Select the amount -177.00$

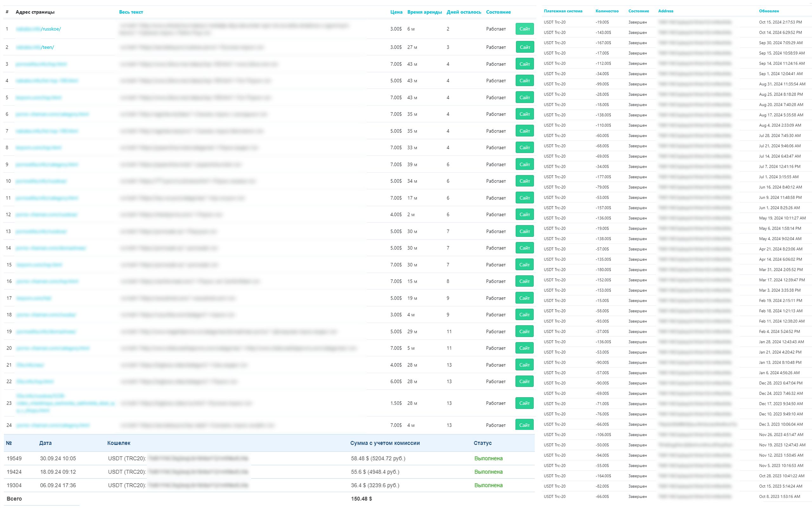603,177
